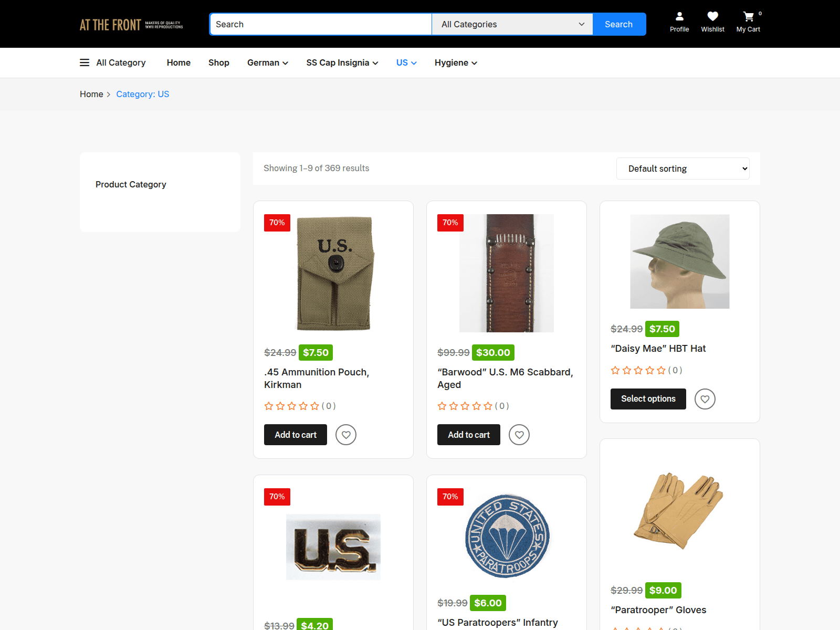Add Barwood M6 Scabbard to cart
The height and width of the screenshot is (630, 840).
tap(469, 435)
